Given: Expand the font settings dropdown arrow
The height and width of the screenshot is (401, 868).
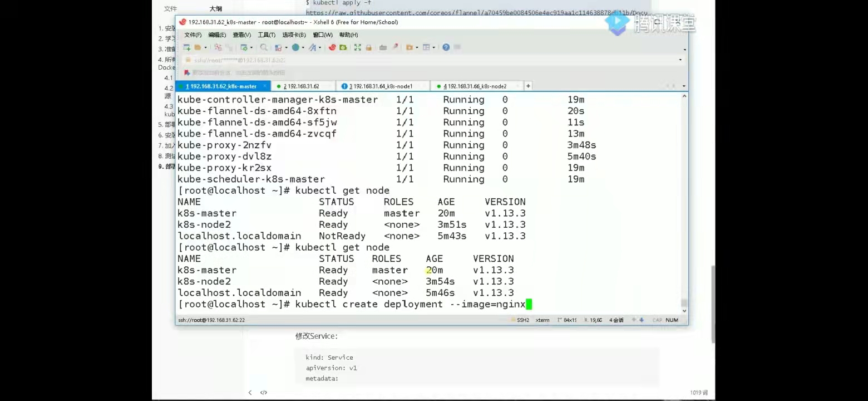Looking at the screenshot, I should tap(320, 47).
